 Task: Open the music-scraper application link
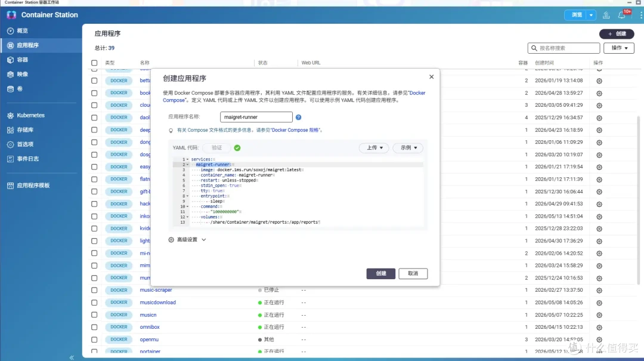(x=156, y=290)
